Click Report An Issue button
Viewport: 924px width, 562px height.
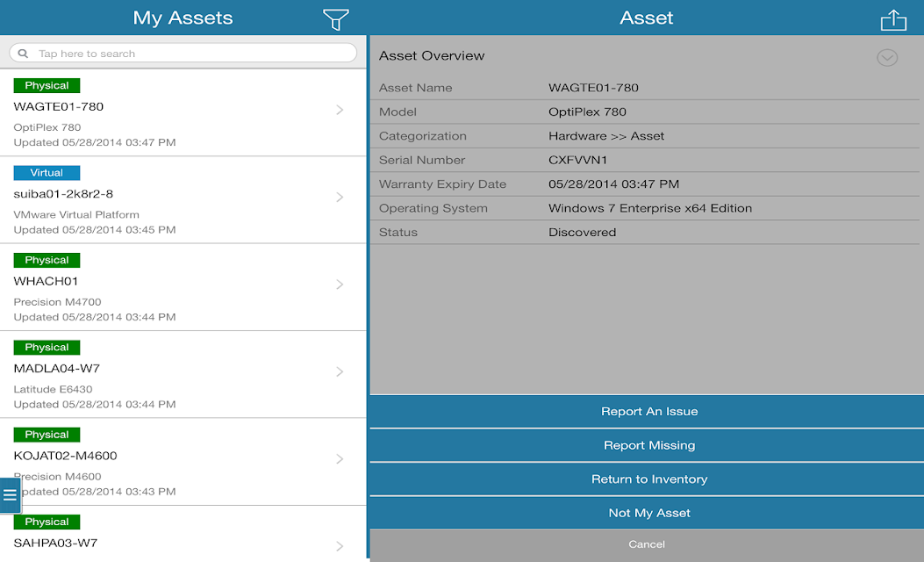coord(647,412)
